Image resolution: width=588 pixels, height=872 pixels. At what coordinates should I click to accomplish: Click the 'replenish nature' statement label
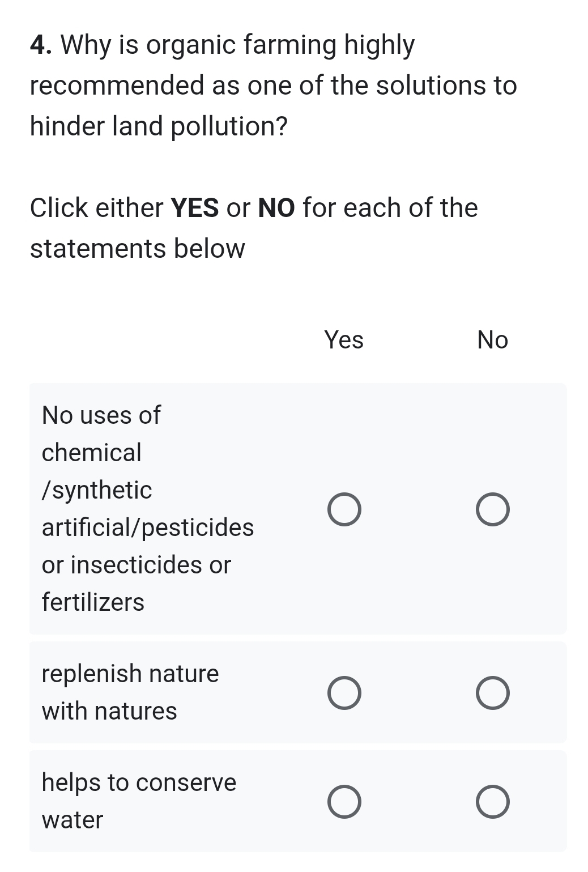(130, 674)
